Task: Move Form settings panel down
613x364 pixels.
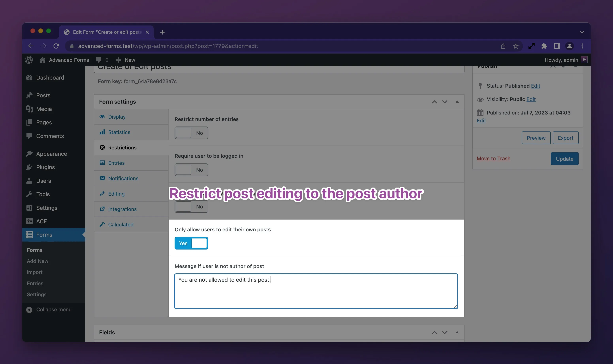Action: pyautogui.click(x=445, y=102)
